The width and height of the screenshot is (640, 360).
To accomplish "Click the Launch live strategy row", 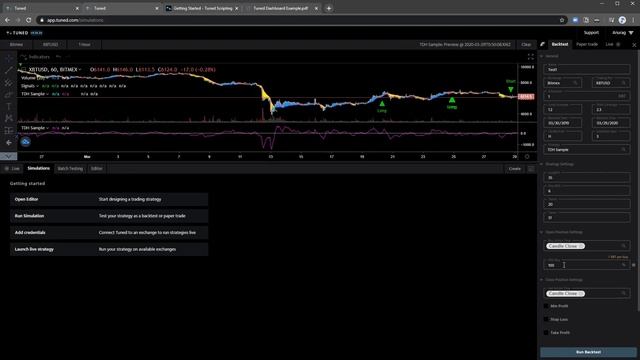I will pyautogui.click(x=109, y=249).
